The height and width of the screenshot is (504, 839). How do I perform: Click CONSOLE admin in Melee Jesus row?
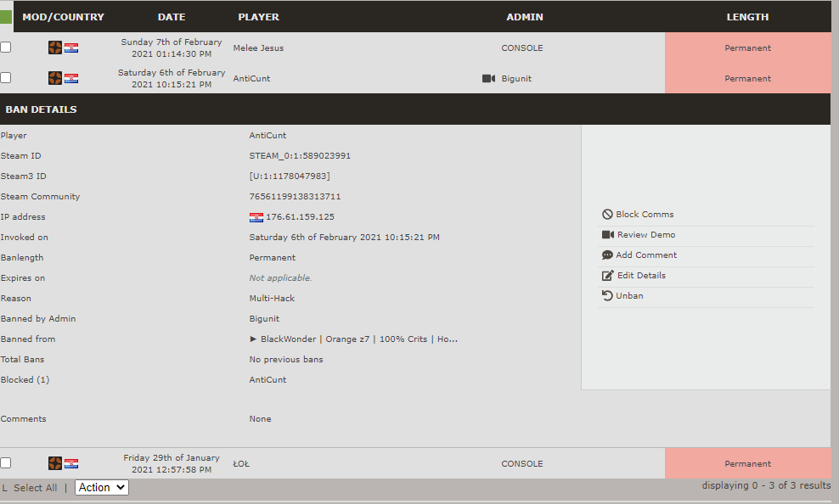(522, 48)
